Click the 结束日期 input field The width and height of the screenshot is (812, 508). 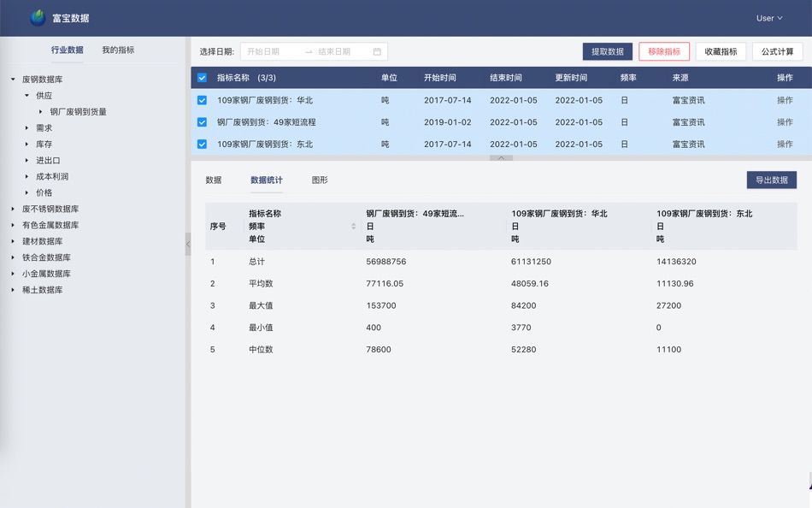(342, 51)
